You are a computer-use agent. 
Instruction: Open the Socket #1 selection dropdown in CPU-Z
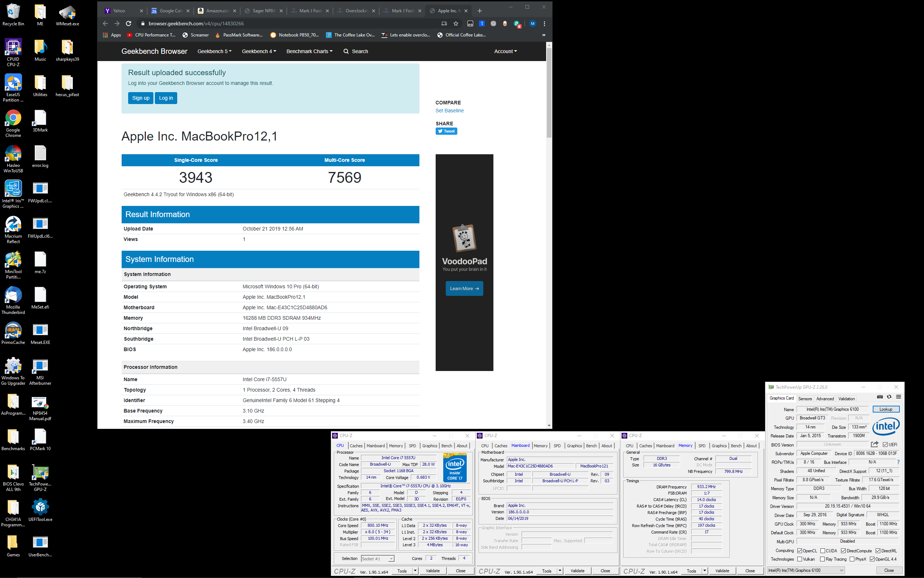click(378, 558)
